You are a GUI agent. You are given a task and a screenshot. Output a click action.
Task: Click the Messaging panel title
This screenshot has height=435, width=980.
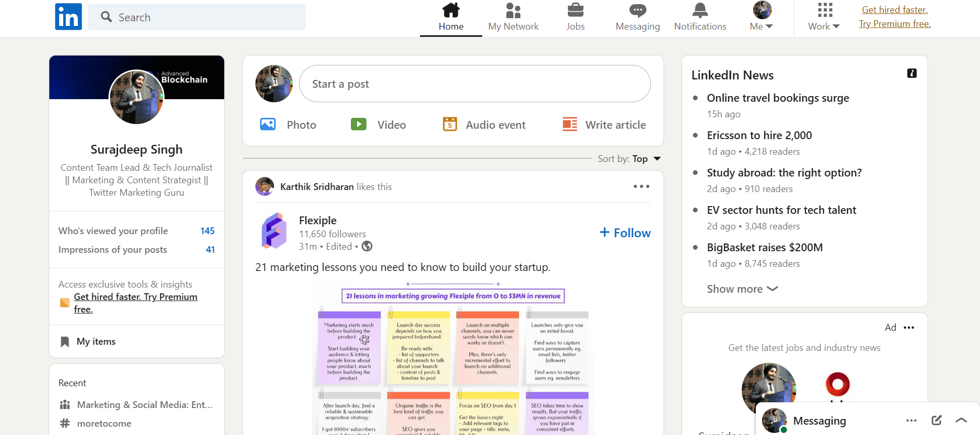[x=820, y=421]
